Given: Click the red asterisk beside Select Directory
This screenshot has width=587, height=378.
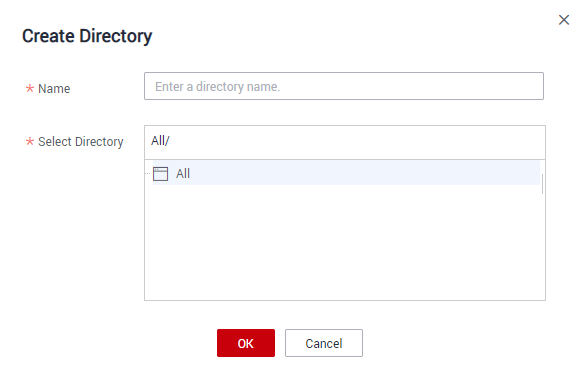Looking at the screenshot, I should tap(30, 141).
